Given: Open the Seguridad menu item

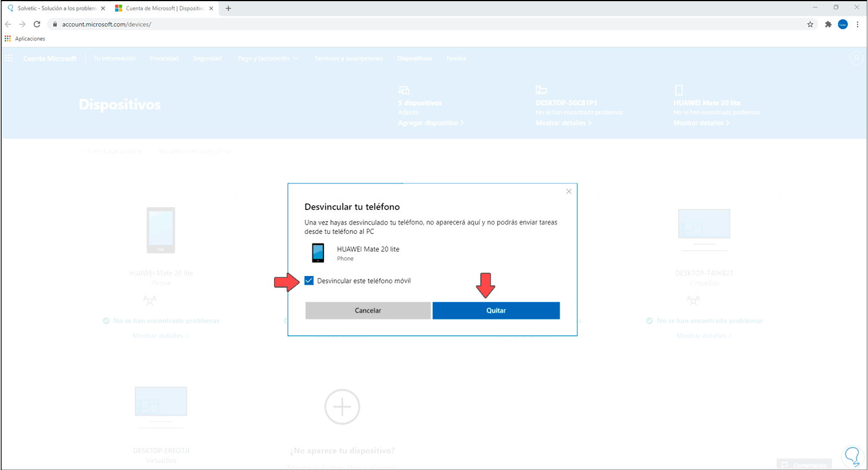Looking at the screenshot, I should (x=207, y=58).
